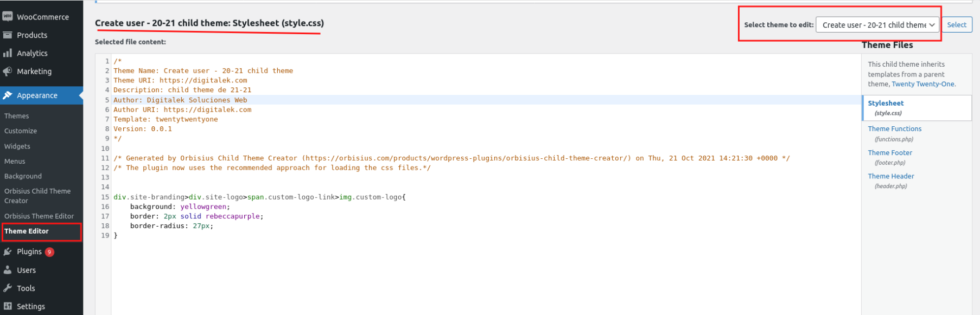Viewport: 980px width, 315px height.
Task: Open the Plugins menu label
Action: (29, 252)
